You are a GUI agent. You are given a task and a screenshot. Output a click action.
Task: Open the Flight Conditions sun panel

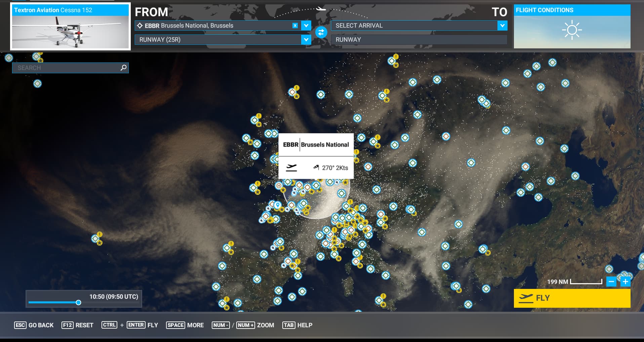pyautogui.click(x=572, y=27)
